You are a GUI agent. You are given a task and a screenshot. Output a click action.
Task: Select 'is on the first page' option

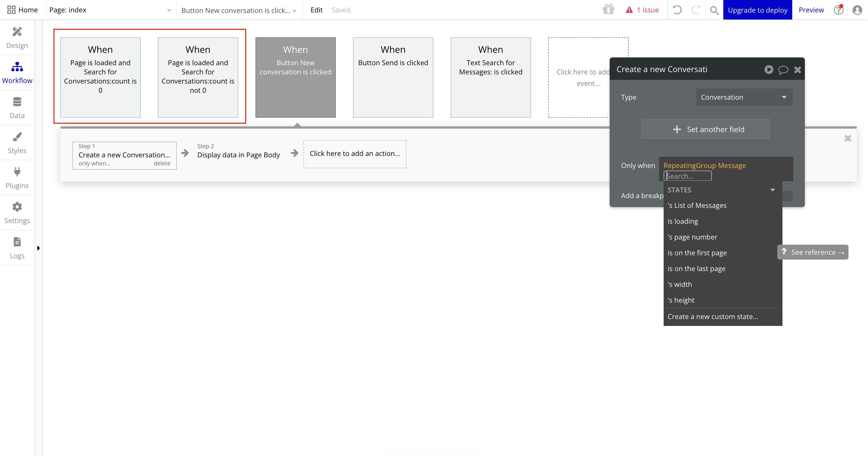(697, 253)
